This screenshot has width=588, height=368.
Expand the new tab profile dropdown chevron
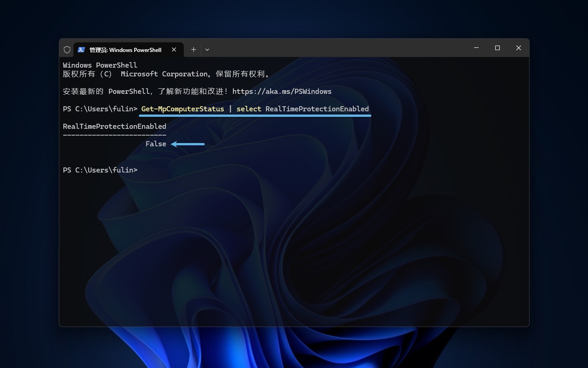point(207,50)
